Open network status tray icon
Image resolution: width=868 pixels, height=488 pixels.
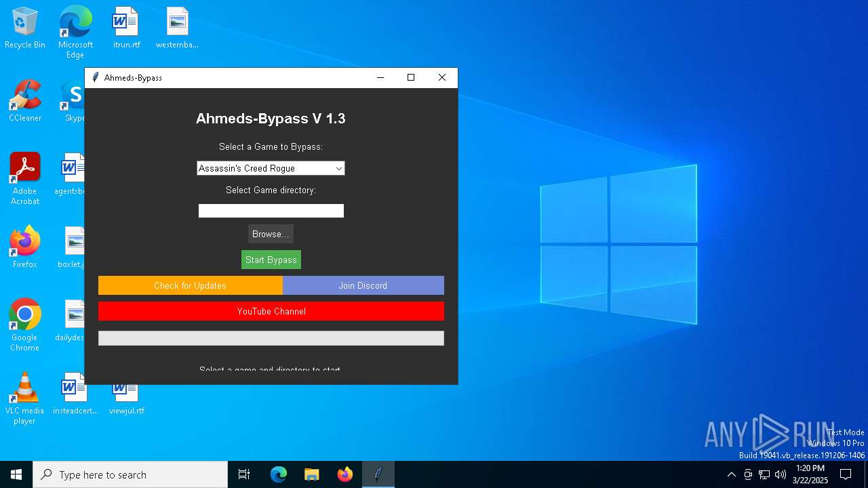tap(764, 474)
